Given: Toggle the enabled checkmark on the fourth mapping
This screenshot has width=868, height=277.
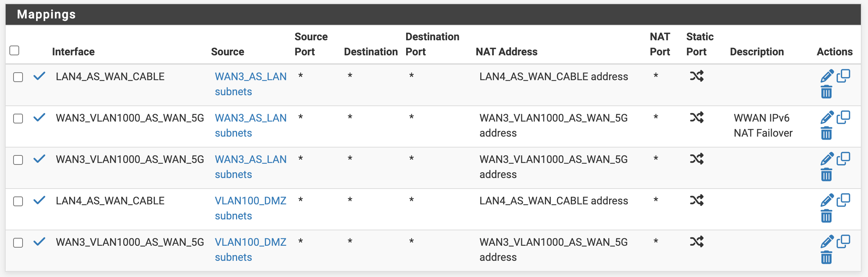Looking at the screenshot, I should [39, 200].
